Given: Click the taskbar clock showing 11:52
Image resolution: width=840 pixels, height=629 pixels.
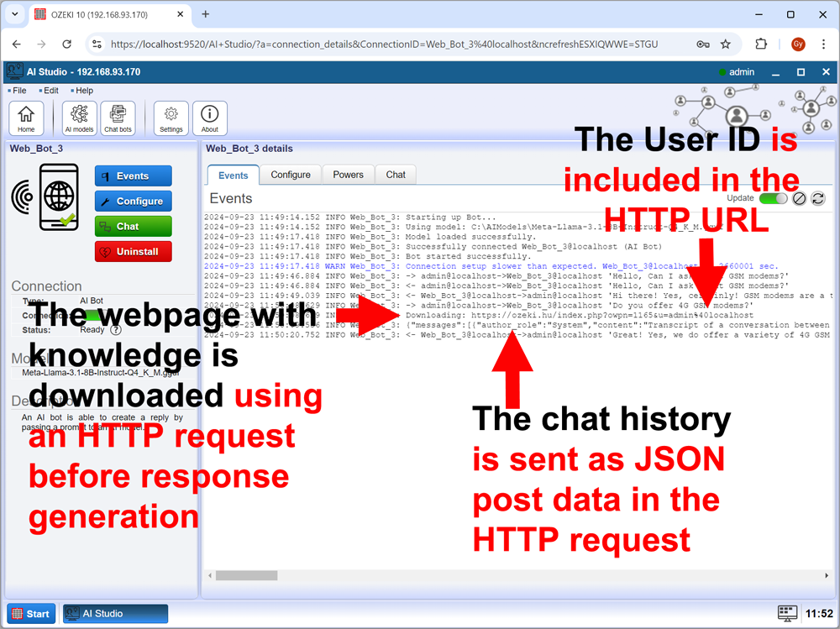Looking at the screenshot, I should (819, 614).
